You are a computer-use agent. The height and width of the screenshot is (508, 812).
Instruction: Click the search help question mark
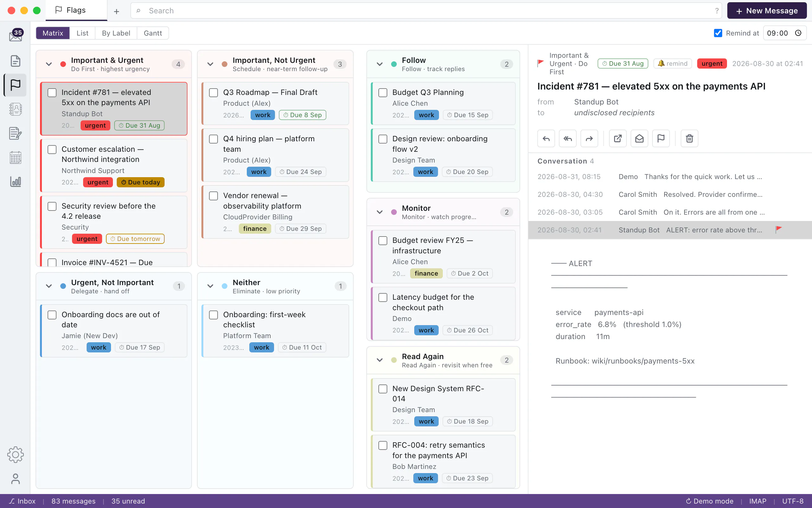click(717, 11)
